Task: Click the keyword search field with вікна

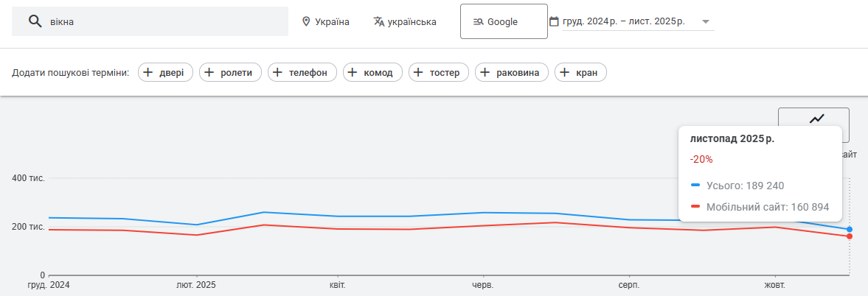Action: tap(162, 21)
